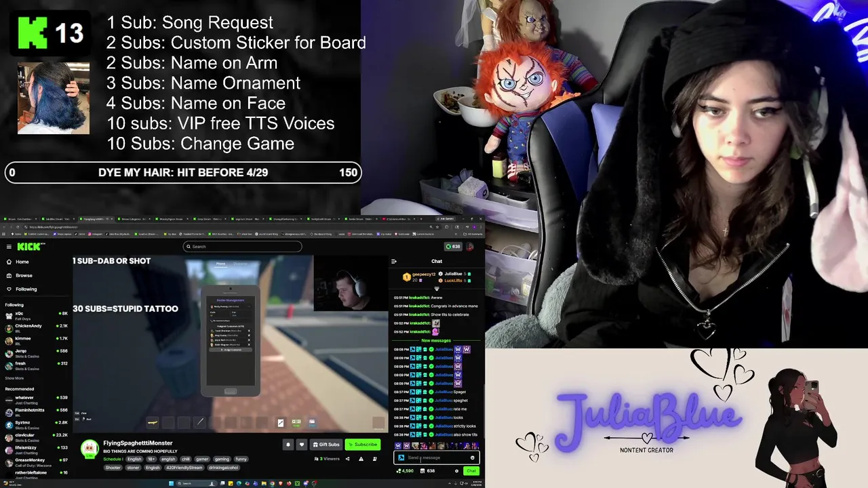Click LuckLifts in chat leaderboard

[454, 281]
